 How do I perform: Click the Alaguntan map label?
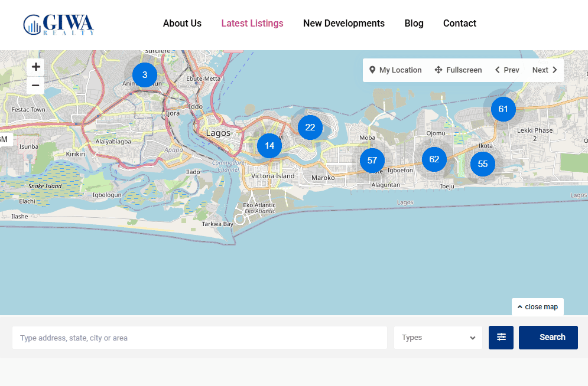point(385,185)
